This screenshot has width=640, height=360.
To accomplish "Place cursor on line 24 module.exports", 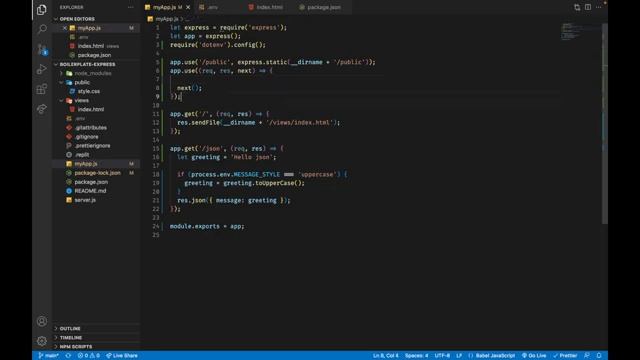I will tap(207, 226).
